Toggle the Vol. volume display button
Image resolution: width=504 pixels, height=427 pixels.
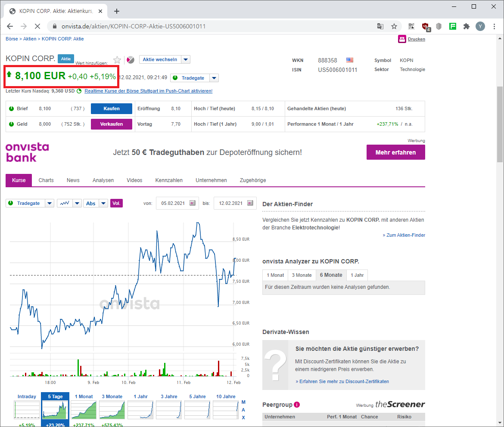coord(116,203)
